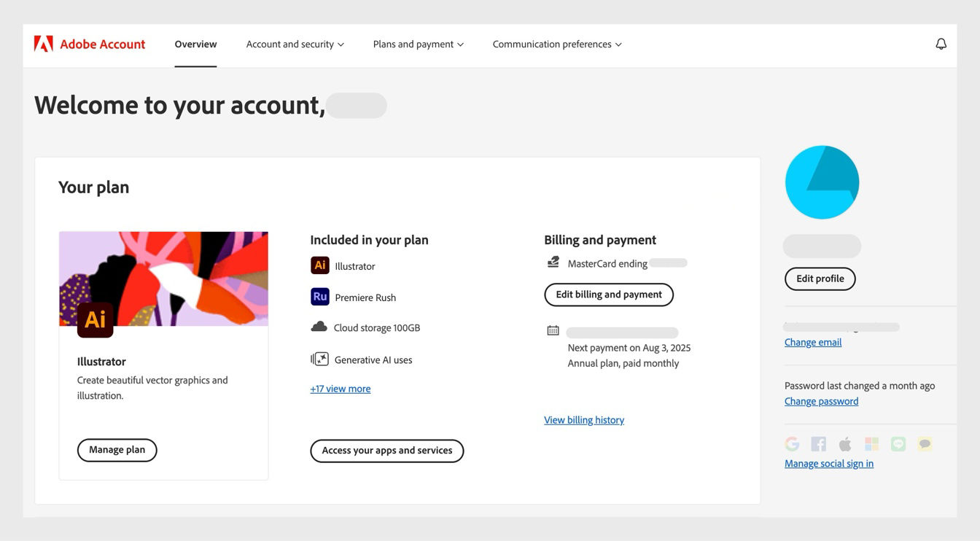Open Adobe Account home via header text
The height and width of the screenshot is (541, 980).
click(102, 44)
